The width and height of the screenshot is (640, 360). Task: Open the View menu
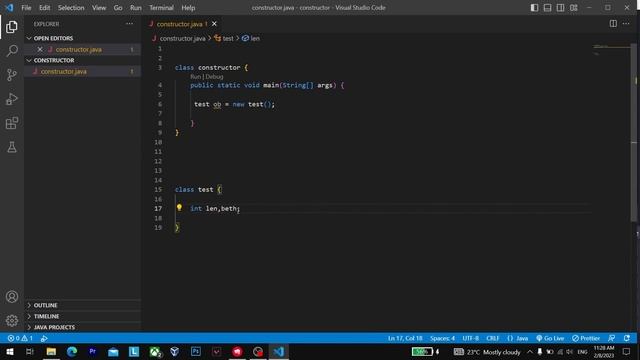(99, 8)
